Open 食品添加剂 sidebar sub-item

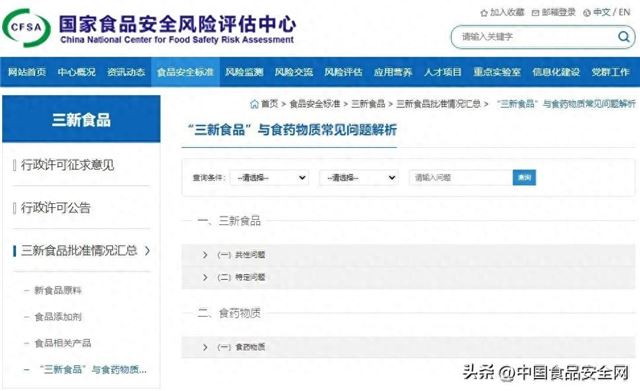pos(58,317)
